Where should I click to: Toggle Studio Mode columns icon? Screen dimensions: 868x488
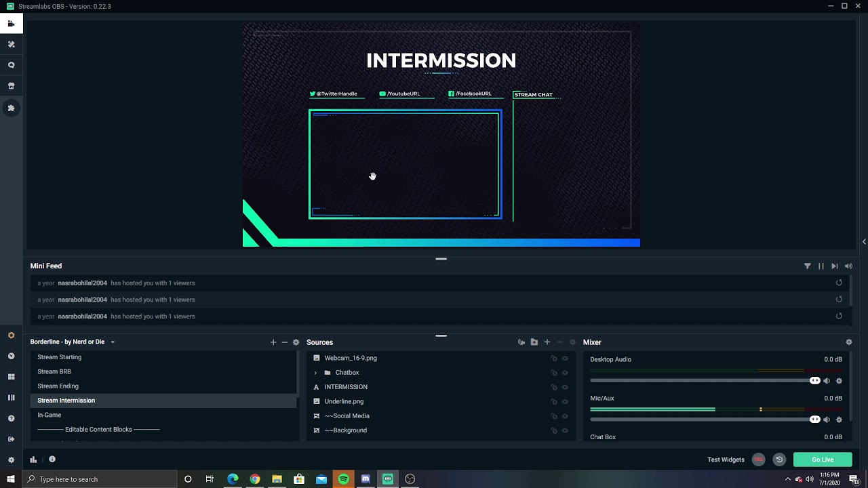click(x=11, y=398)
